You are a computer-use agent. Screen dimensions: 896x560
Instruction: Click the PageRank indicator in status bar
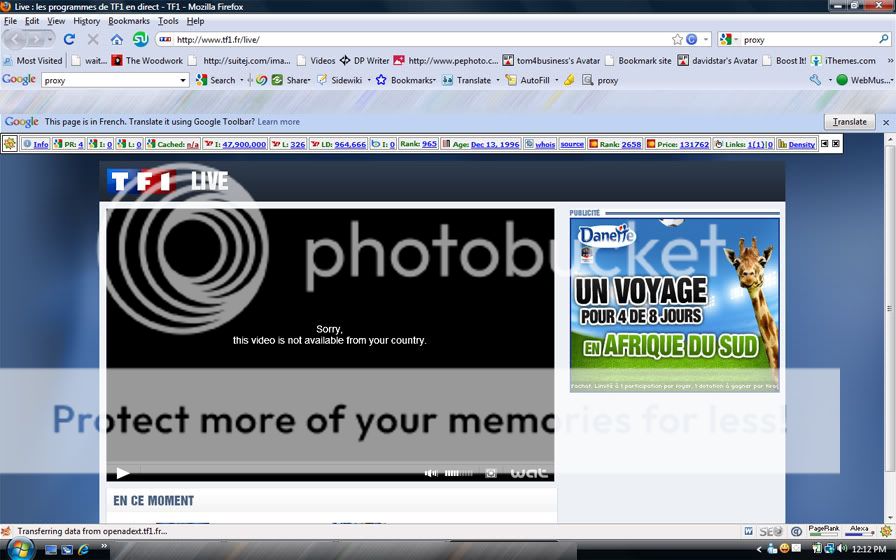[x=823, y=531]
